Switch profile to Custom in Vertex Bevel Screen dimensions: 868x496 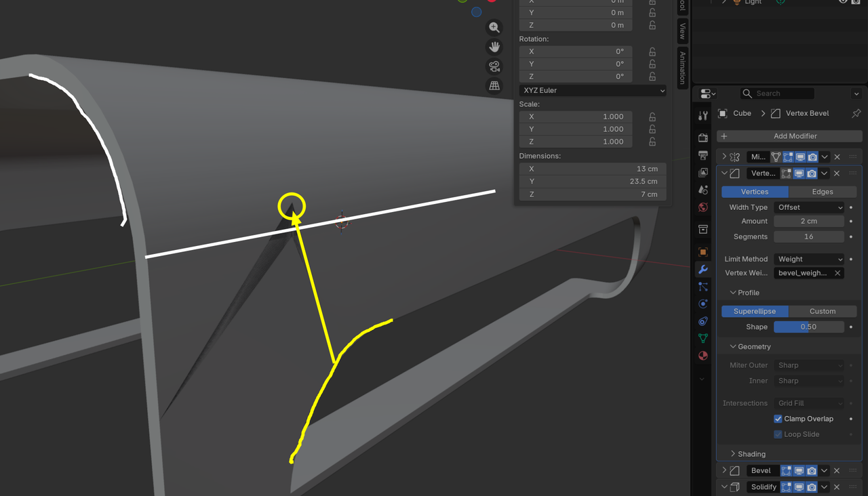click(x=823, y=311)
